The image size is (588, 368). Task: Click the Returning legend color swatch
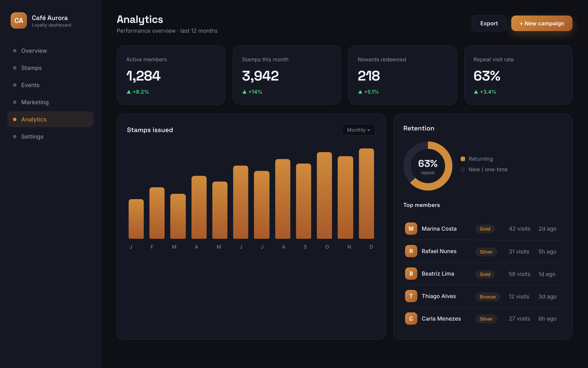click(x=463, y=159)
